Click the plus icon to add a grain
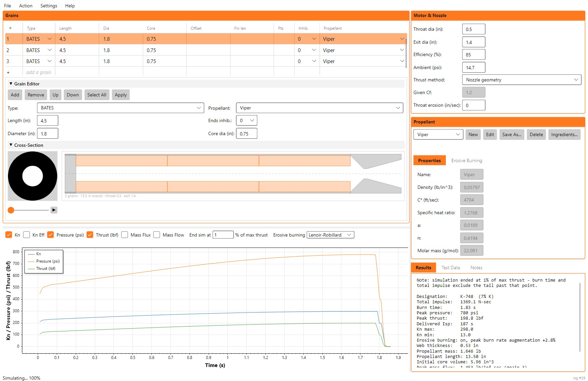The image size is (588, 381). [8, 72]
